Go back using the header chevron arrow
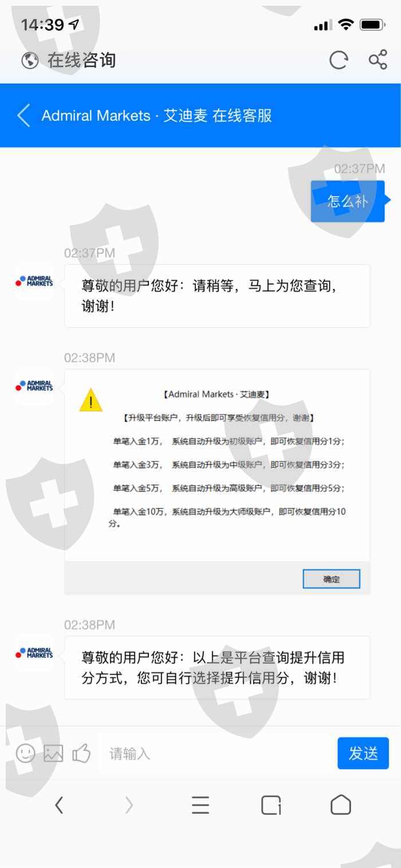The height and width of the screenshot is (868, 401). point(23,115)
